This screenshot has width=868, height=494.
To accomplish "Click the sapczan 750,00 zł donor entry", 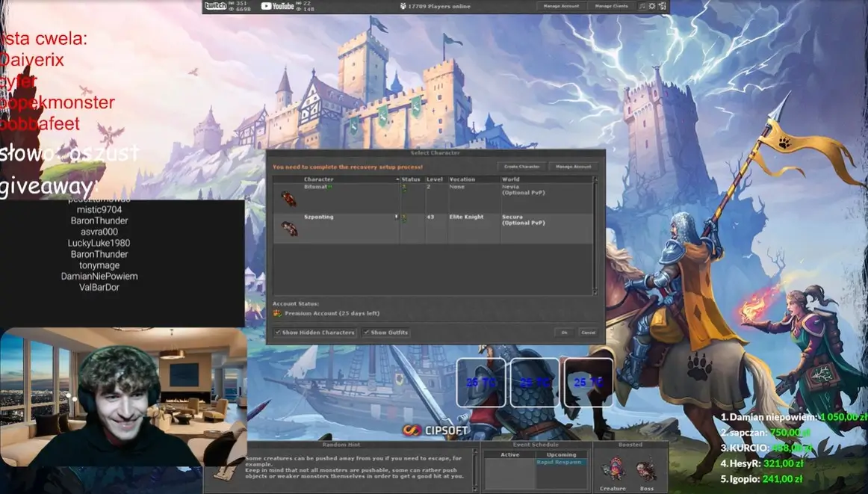I will pyautogui.click(x=766, y=433).
